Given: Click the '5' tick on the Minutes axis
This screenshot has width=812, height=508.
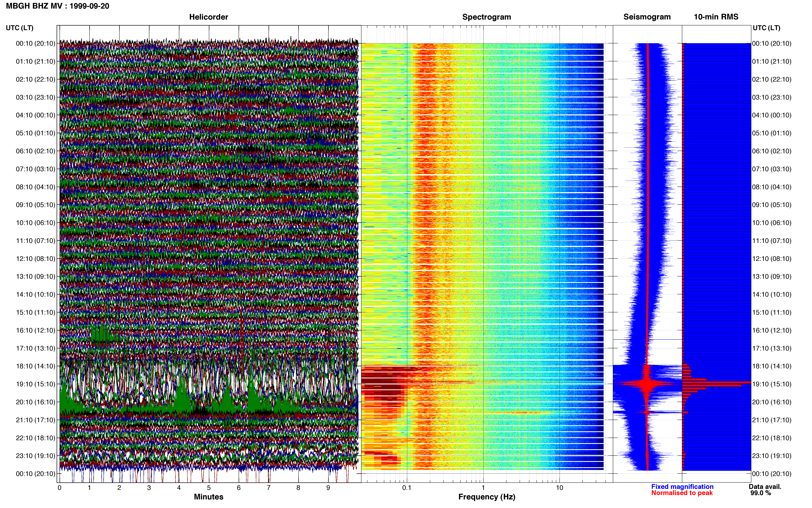Looking at the screenshot, I should coord(209,488).
